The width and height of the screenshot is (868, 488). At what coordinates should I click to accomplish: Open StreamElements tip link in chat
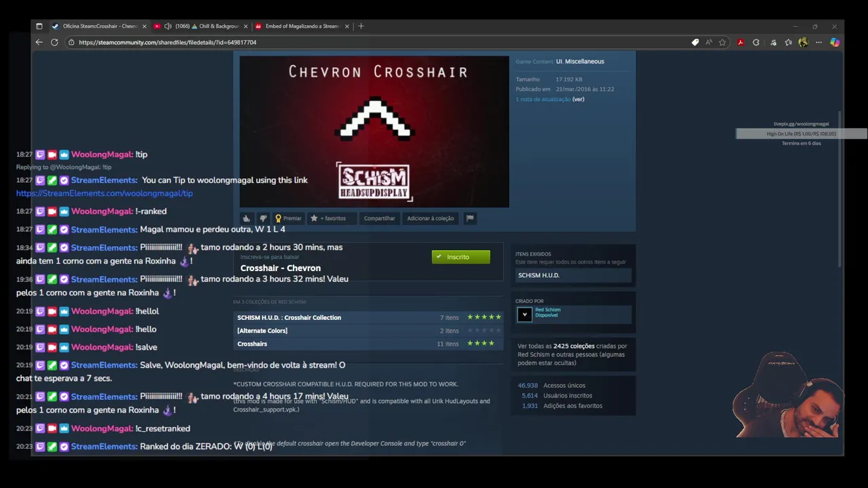click(x=104, y=193)
